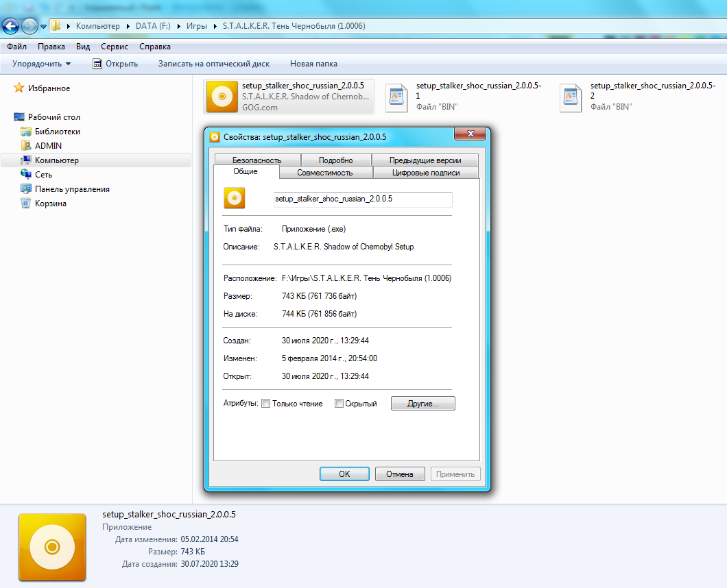This screenshot has height=588, width=727.
Task: Switch to the Подробно tab
Action: (x=335, y=160)
